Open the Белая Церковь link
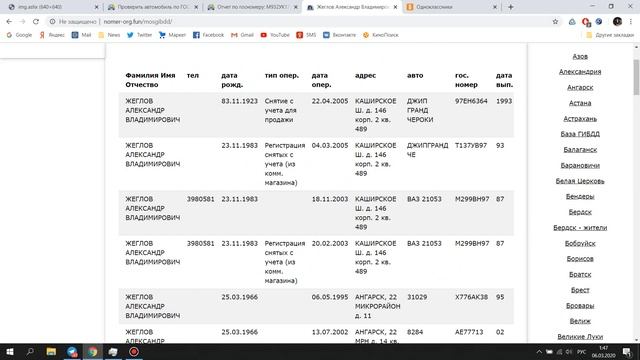 [x=580, y=181]
